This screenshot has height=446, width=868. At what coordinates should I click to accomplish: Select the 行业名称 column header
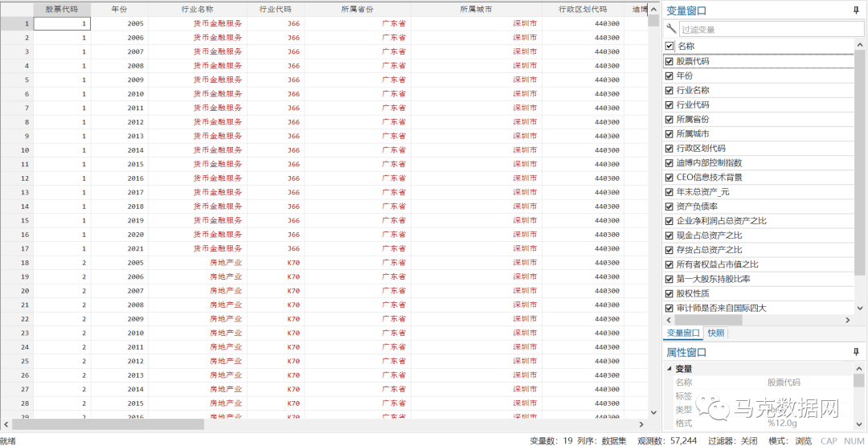pyautogui.click(x=198, y=10)
